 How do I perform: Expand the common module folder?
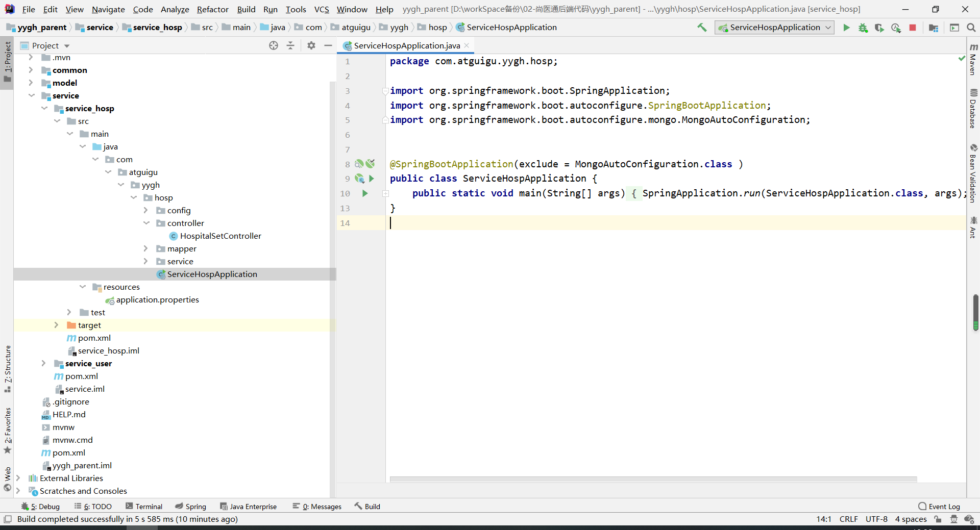pos(31,70)
